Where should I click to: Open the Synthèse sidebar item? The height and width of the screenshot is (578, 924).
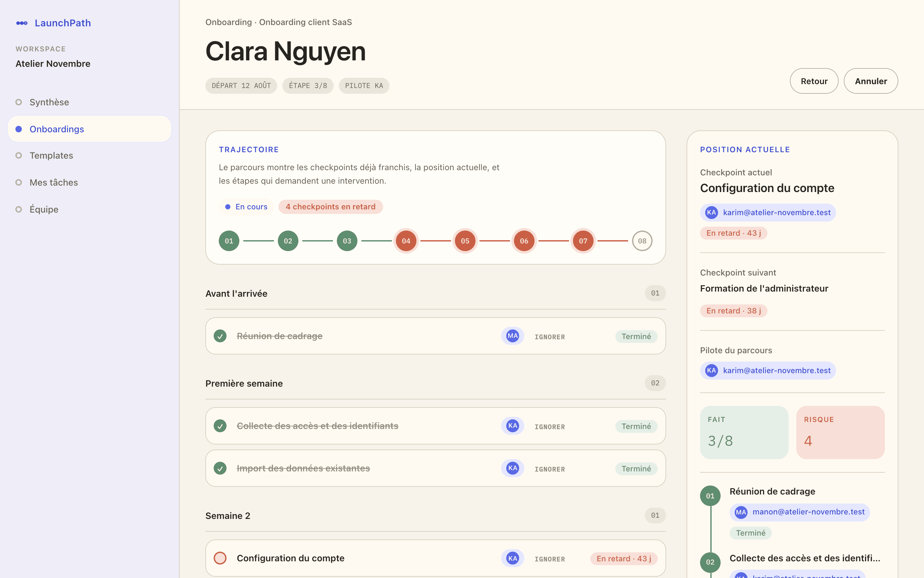(90, 102)
